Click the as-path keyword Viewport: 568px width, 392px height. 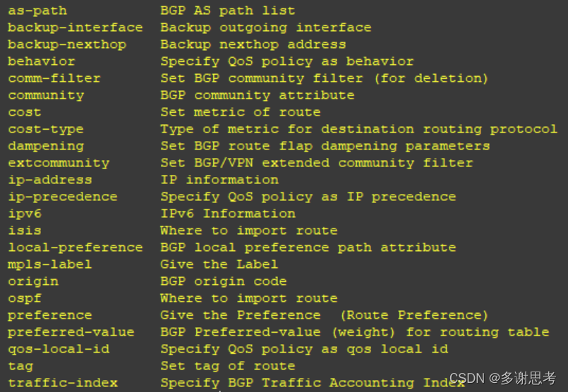click(37, 11)
